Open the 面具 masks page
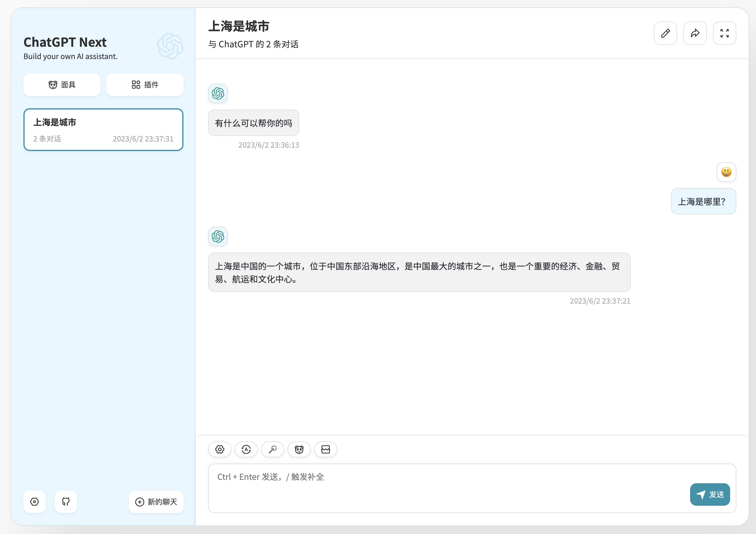Viewport: 756px width, 534px height. point(62,85)
